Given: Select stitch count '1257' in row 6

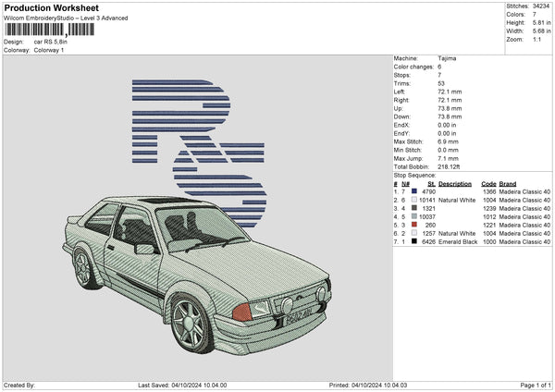Looking at the screenshot, I should click(429, 233).
